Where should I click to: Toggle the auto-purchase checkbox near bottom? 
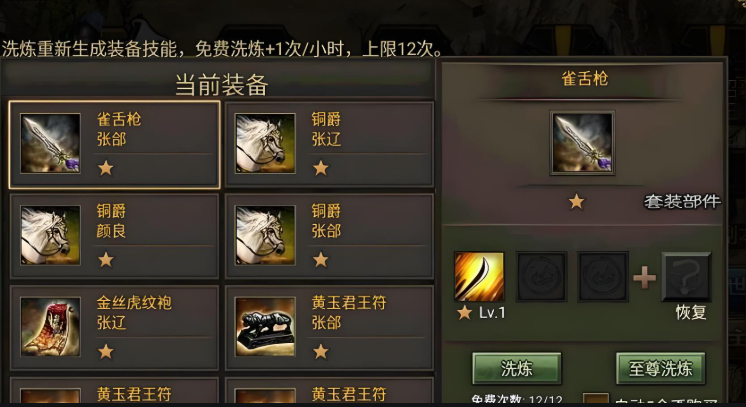596,399
